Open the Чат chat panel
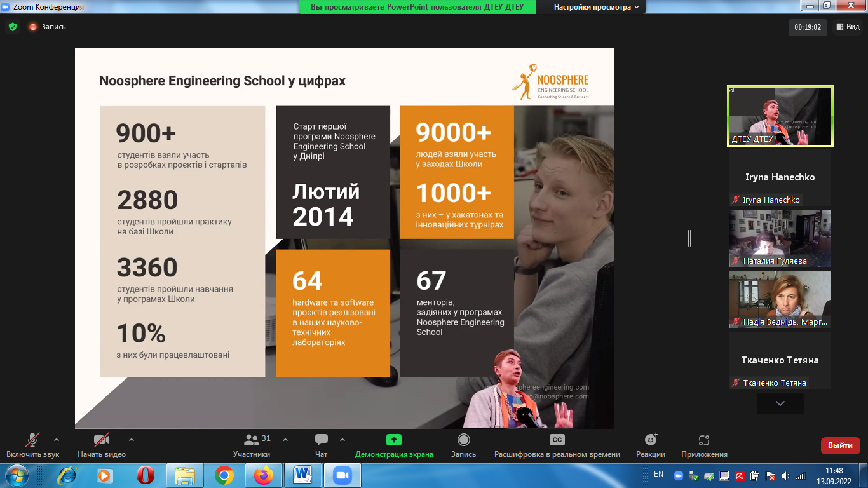The image size is (868, 488). [322, 445]
